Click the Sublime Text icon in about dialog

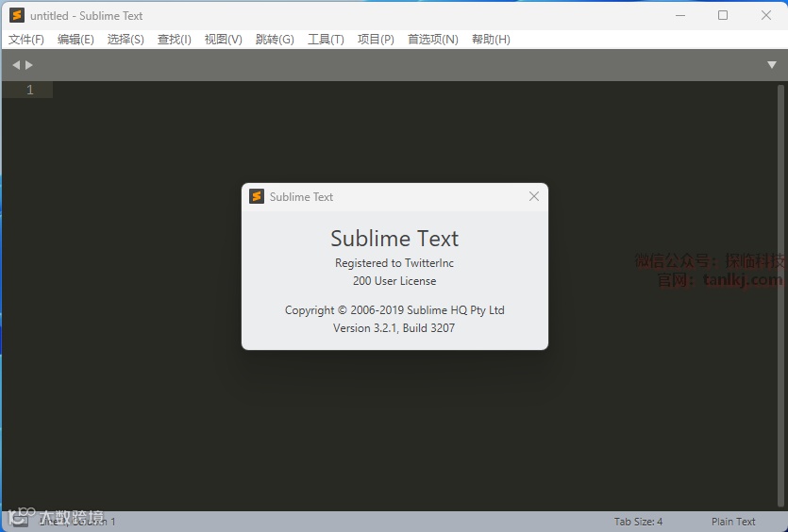tap(257, 196)
